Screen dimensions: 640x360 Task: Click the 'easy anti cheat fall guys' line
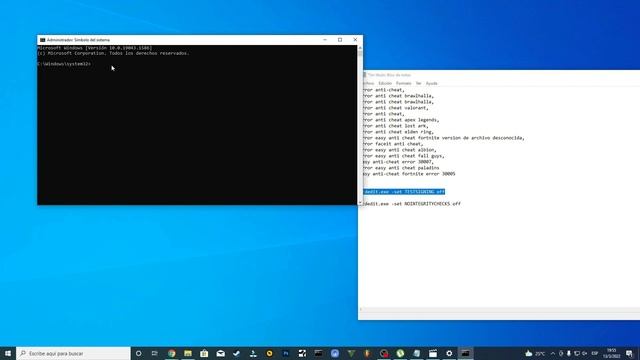404,156
